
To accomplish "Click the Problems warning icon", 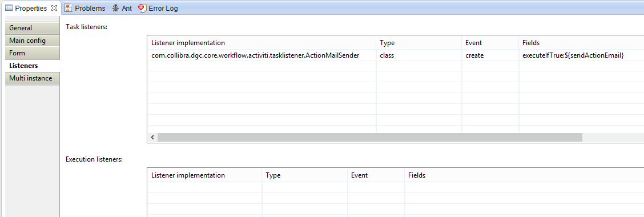I will 69,8.
